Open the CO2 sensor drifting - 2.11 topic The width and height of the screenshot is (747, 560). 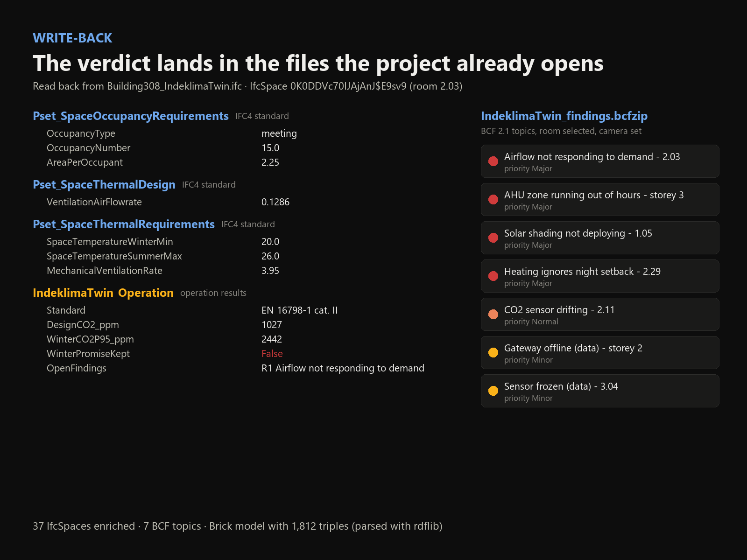coord(600,314)
